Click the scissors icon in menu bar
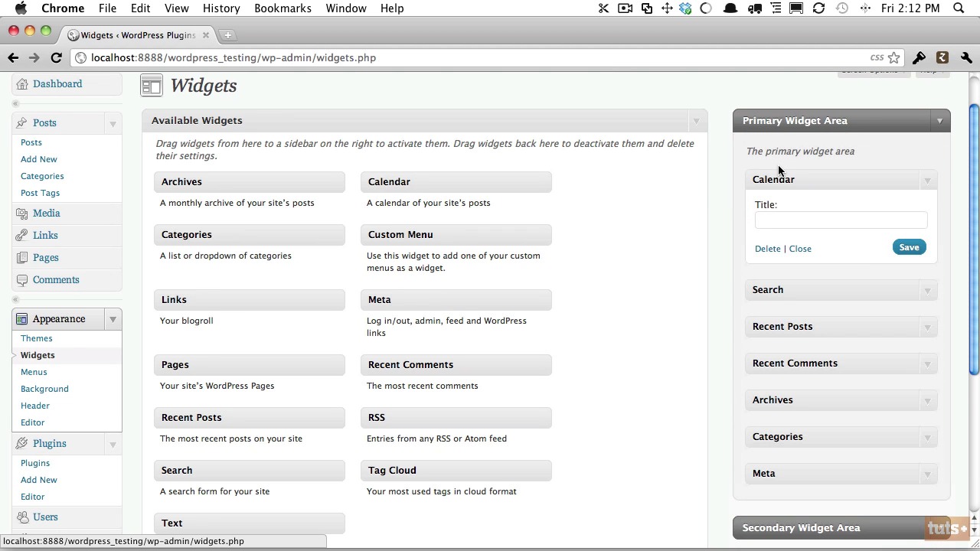The image size is (980, 551). click(x=603, y=8)
